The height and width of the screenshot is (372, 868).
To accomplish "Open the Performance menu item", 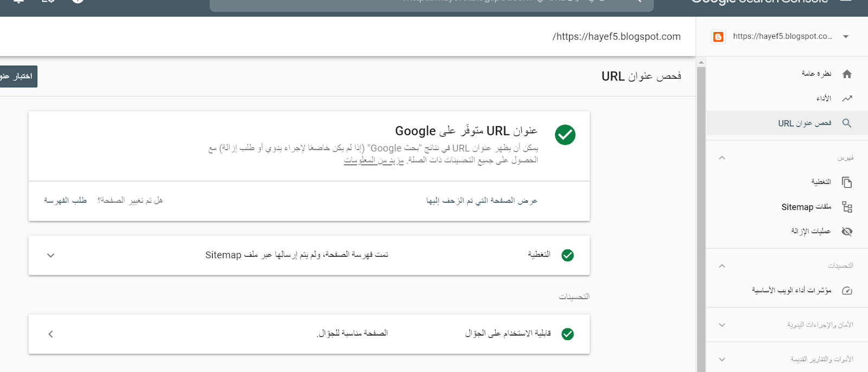I will click(x=787, y=98).
